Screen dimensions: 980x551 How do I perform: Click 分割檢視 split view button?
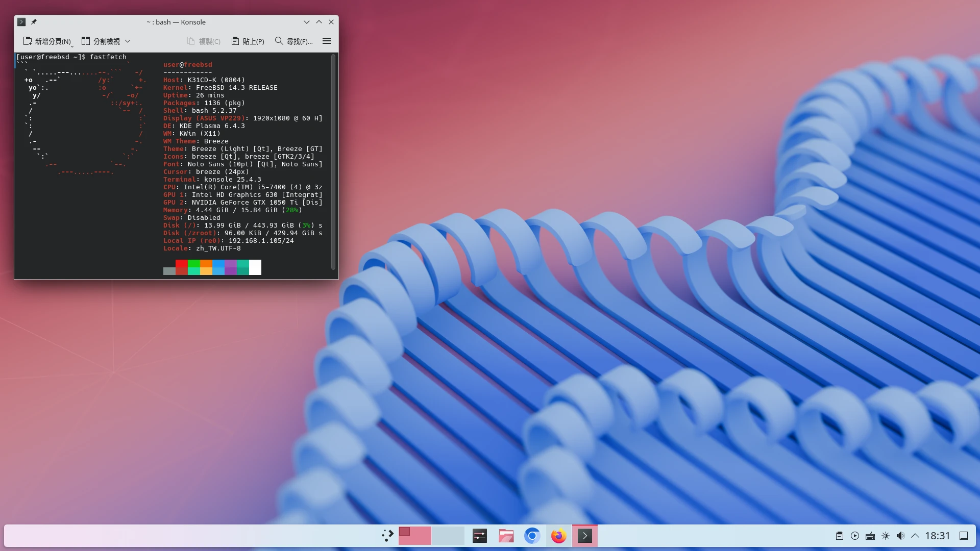(101, 41)
